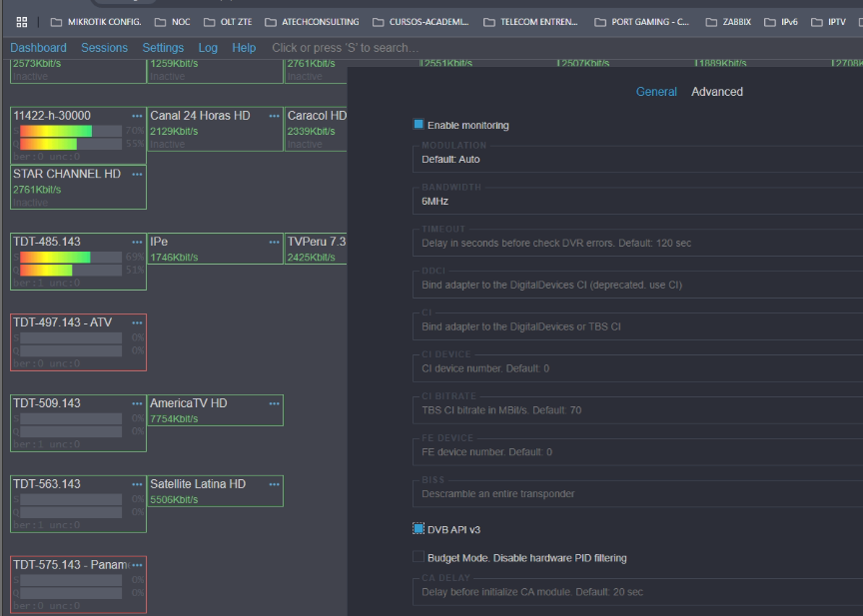
Task: Click the search field in top bar
Action: [346, 48]
